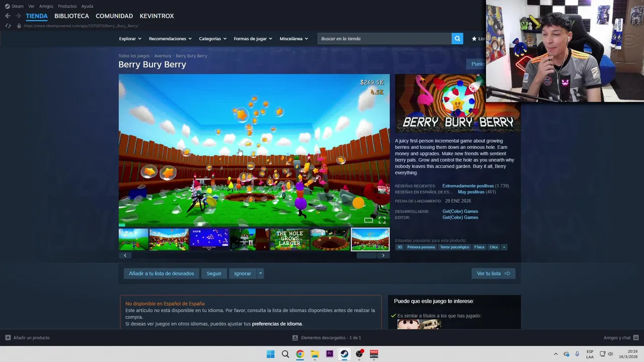Reload the page with the refresh icon

tap(8, 26)
